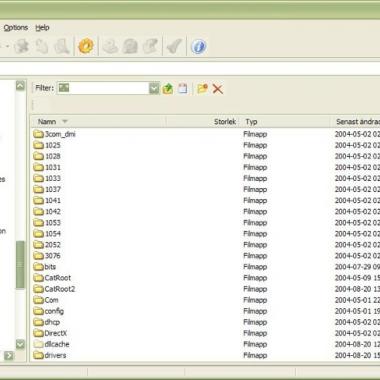Open the Help menu
The width and height of the screenshot is (380, 380).
pyautogui.click(x=42, y=28)
